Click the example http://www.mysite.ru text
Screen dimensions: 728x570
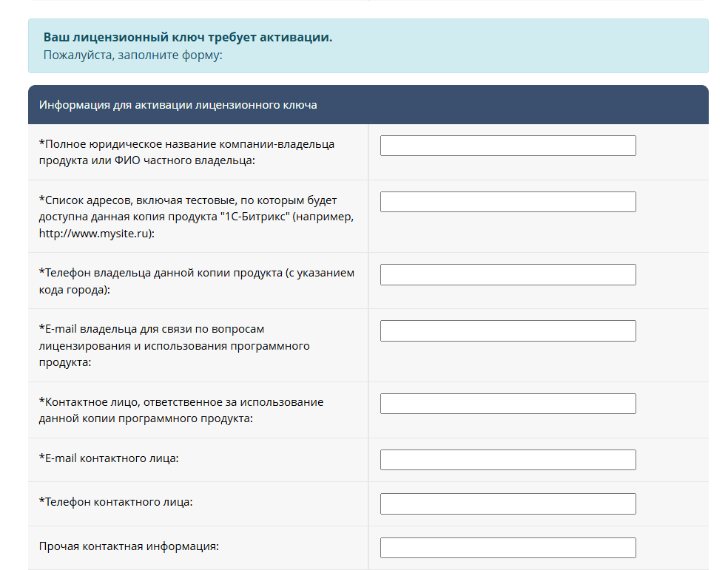point(96,233)
